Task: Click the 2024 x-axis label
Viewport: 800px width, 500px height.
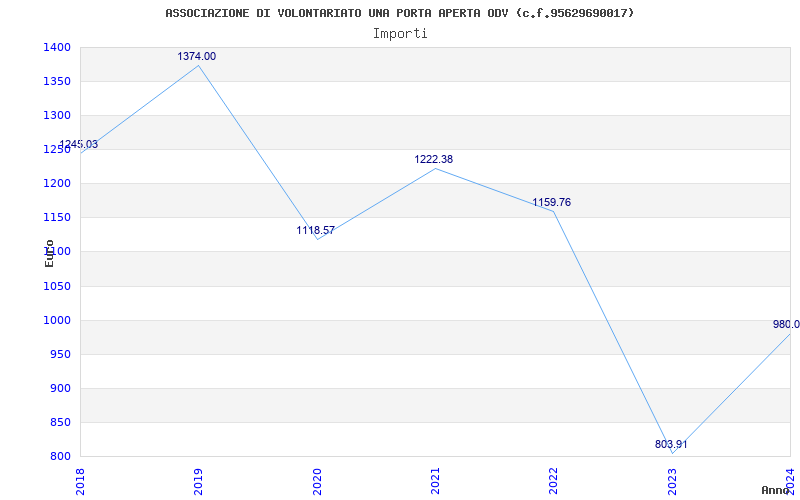Action: tap(790, 481)
